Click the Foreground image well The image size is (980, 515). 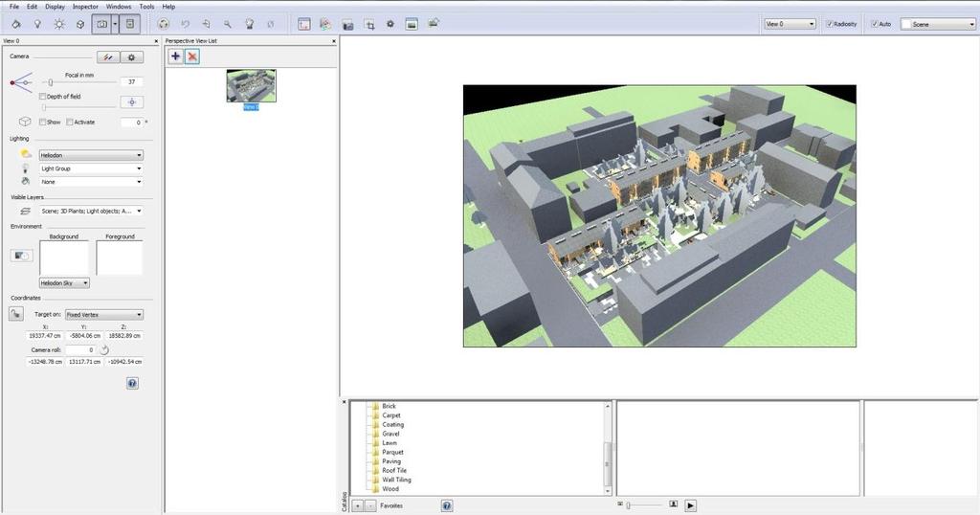click(120, 257)
